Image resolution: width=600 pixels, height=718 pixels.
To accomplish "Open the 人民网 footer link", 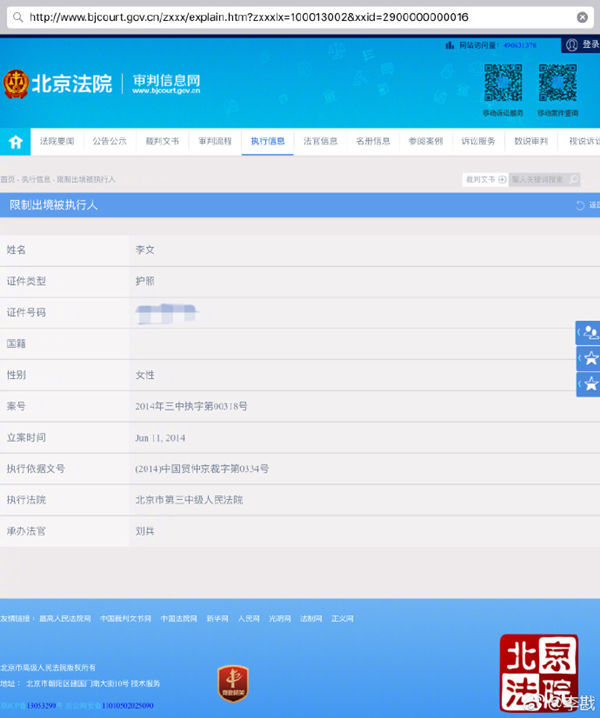I will (x=249, y=619).
